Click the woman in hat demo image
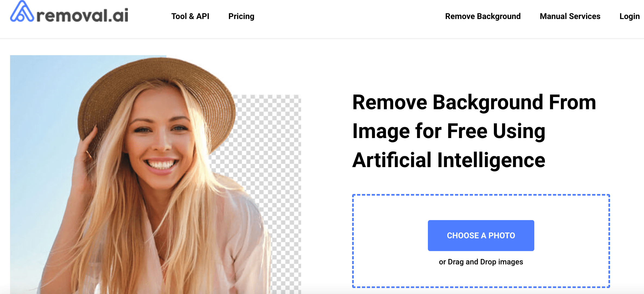Screen dimensions: 644x294 click(155, 174)
